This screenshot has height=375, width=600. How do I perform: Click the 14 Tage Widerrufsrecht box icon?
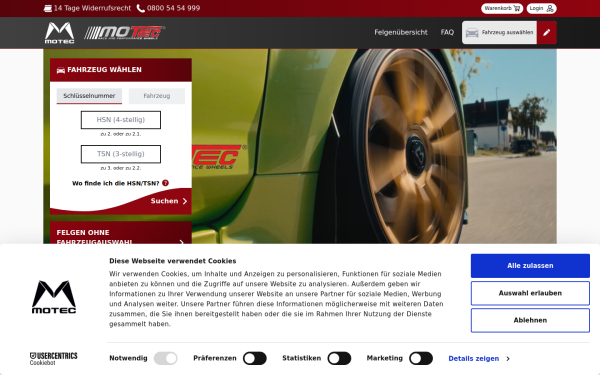tap(48, 8)
